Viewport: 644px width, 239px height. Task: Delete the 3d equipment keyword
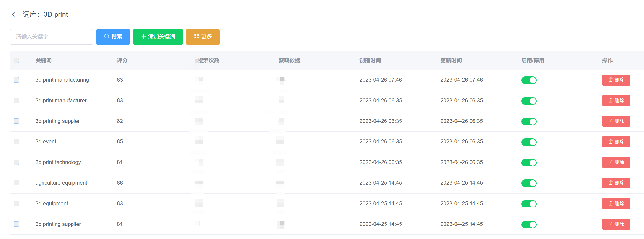tap(616, 203)
